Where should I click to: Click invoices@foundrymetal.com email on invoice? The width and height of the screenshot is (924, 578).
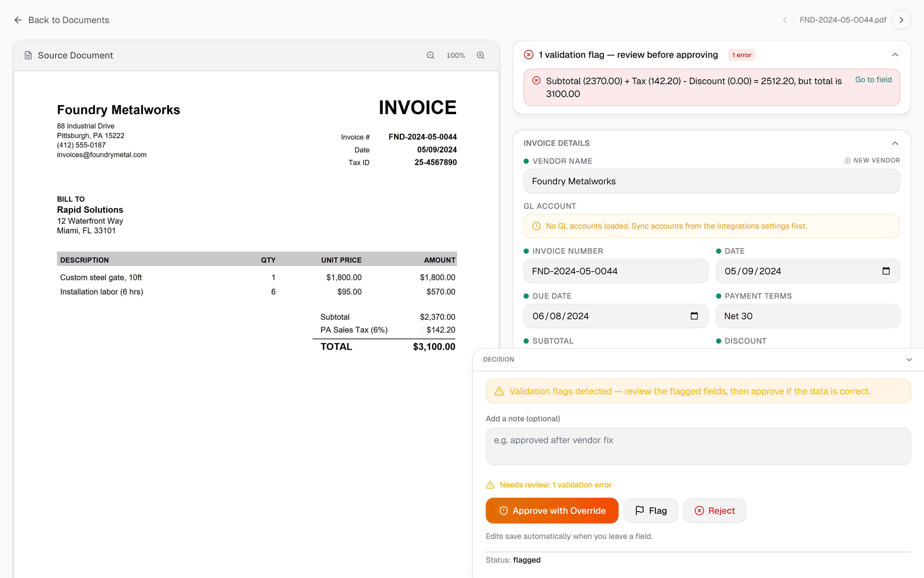coord(102,155)
